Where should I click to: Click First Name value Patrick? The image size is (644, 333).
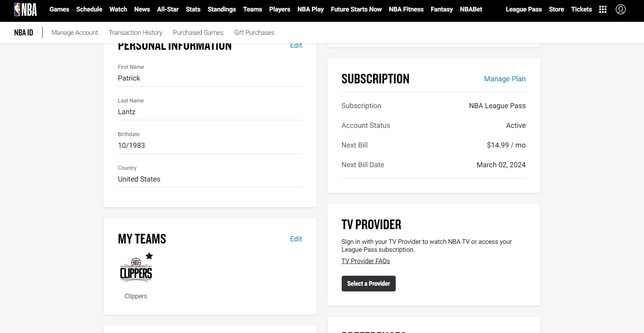click(129, 78)
